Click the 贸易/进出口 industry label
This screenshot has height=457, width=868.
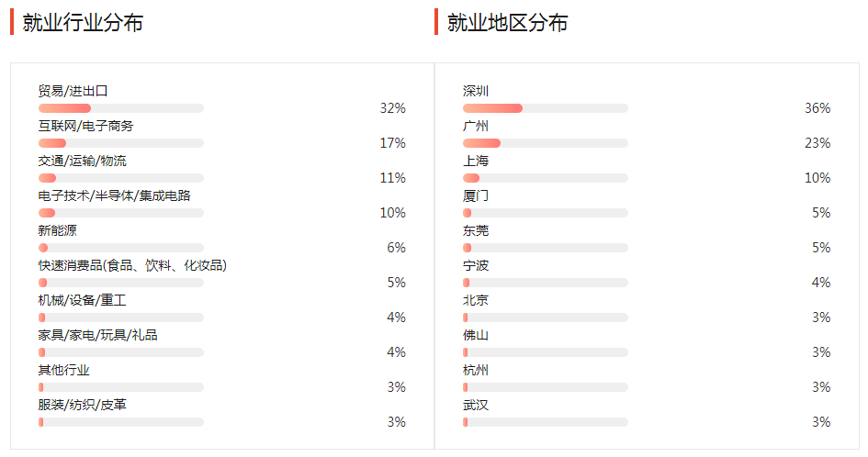[x=73, y=91]
